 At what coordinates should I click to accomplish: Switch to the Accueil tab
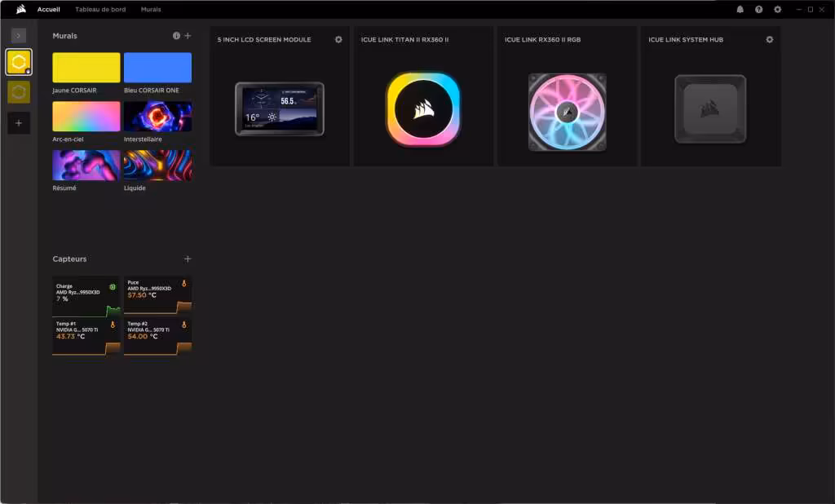coord(48,10)
